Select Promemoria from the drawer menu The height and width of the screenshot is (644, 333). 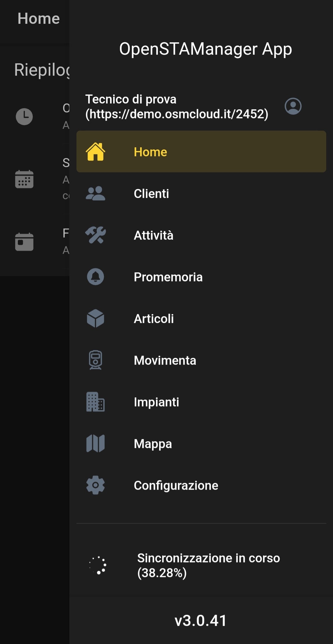click(168, 277)
